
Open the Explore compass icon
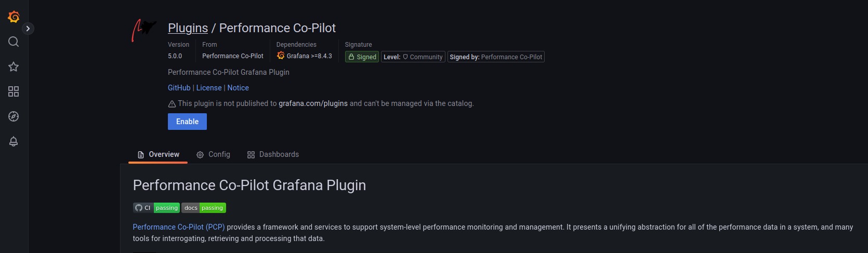[14, 116]
